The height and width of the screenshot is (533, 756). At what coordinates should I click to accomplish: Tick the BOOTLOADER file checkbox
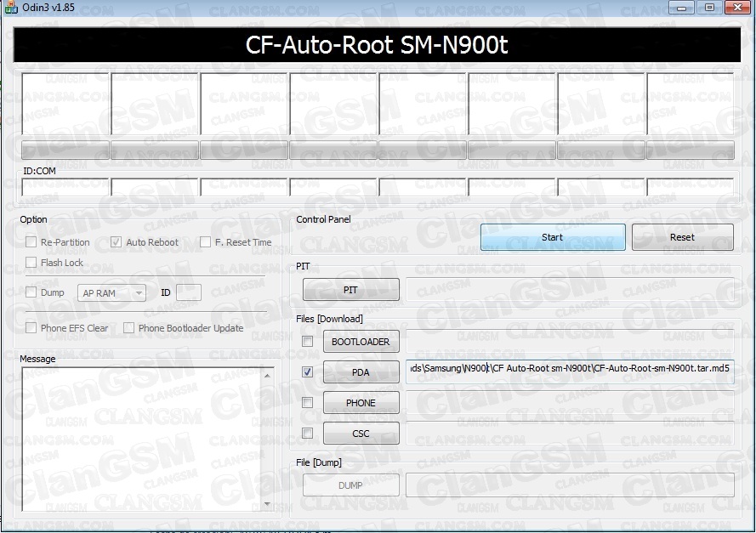pos(307,342)
